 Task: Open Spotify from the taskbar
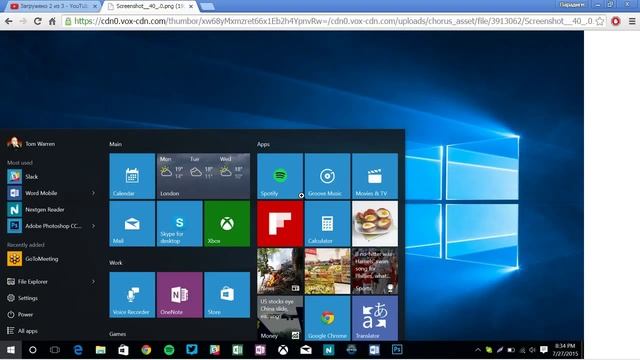(x=169, y=350)
